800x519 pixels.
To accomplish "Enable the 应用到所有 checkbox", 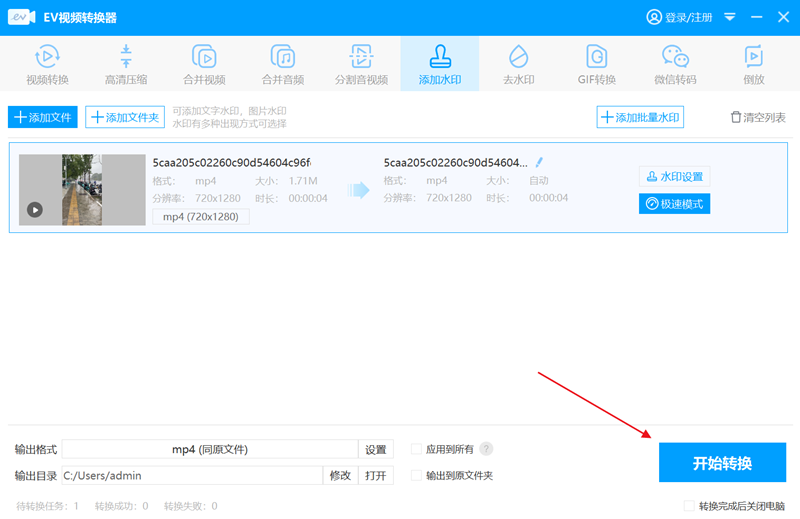I will coord(416,449).
